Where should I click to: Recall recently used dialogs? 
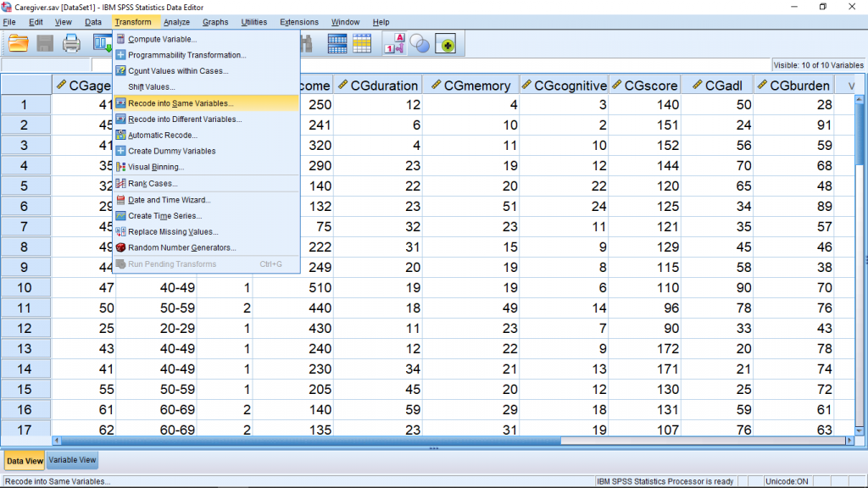(x=102, y=43)
